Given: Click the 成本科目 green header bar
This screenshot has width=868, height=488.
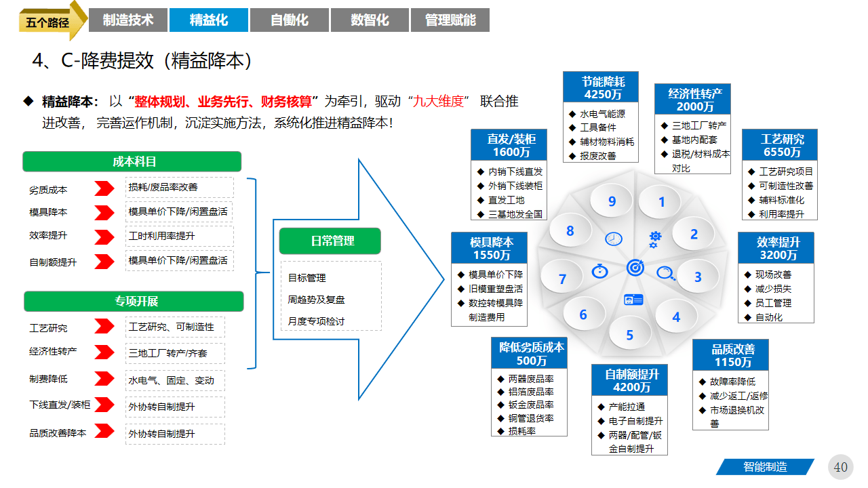Looking at the screenshot, I should point(132,161).
